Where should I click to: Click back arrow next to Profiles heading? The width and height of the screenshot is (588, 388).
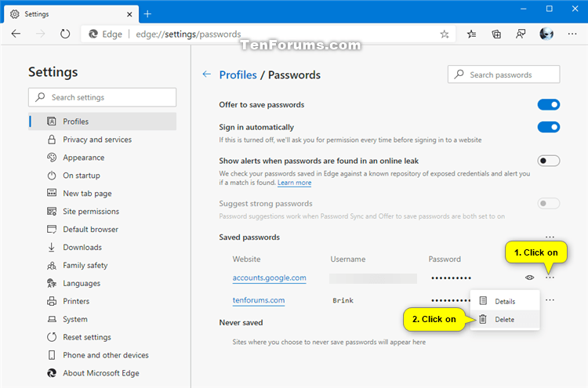click(206, 74)
